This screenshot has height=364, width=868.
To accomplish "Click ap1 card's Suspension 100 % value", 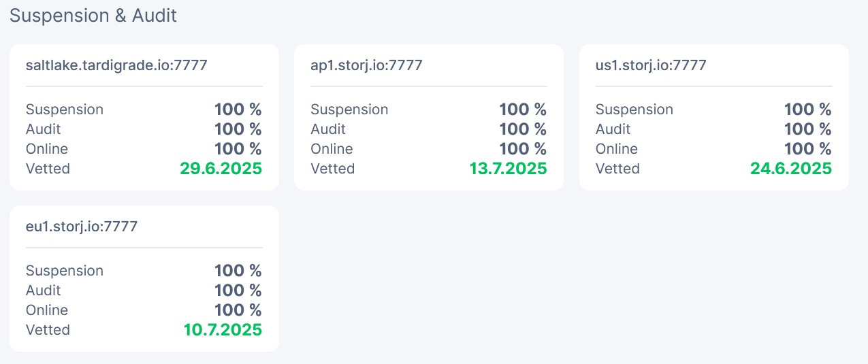I will (523, 110).
